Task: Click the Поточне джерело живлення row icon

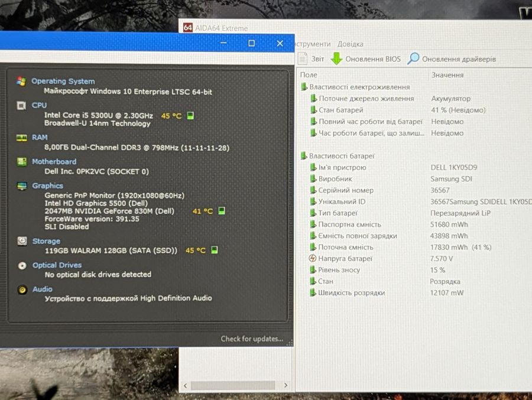Action: 313,99
